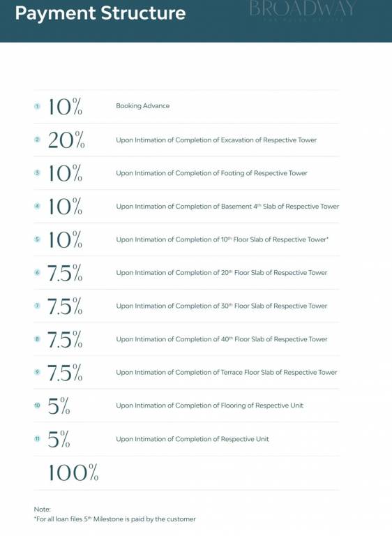Click the 100% total figure

73,472
